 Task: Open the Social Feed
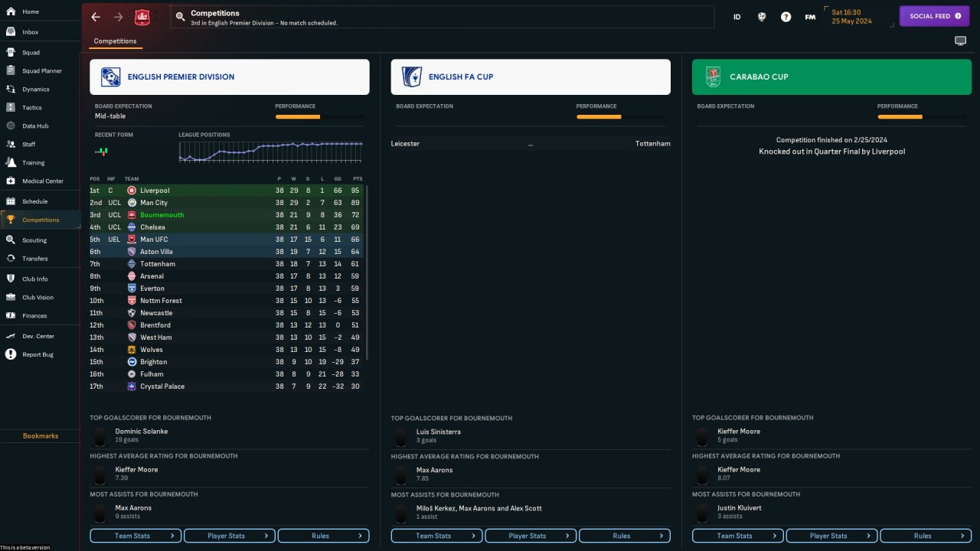(935, 16)
